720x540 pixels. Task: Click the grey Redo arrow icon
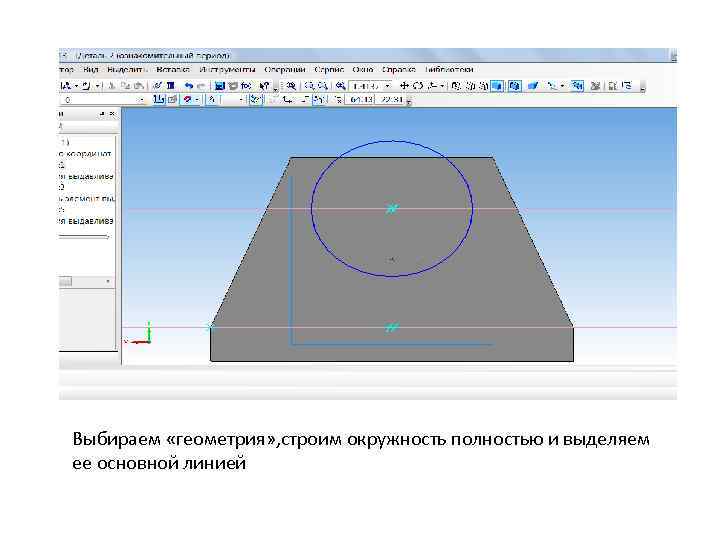(x=201, y=86)
